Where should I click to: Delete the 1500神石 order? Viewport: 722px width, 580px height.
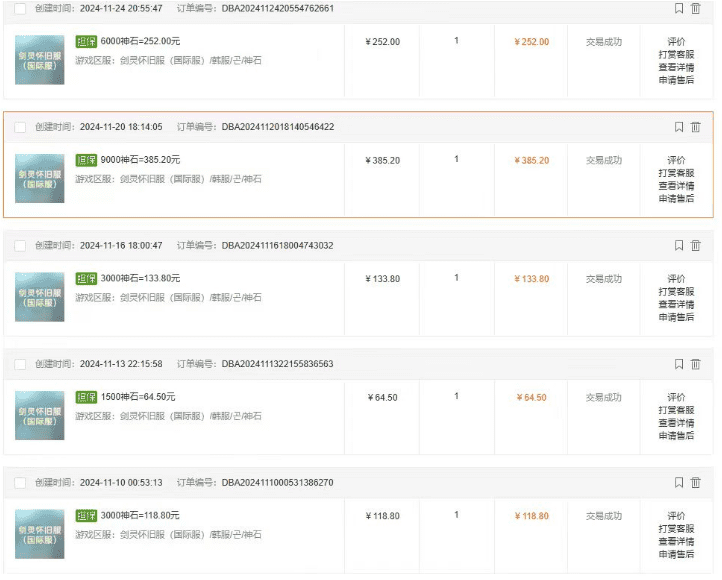(696, 364)
